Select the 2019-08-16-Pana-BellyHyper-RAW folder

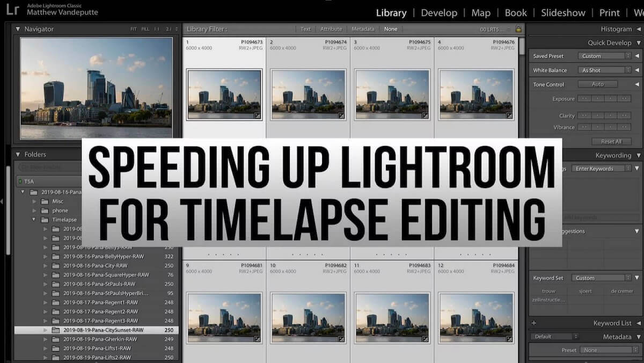(97, 257)
